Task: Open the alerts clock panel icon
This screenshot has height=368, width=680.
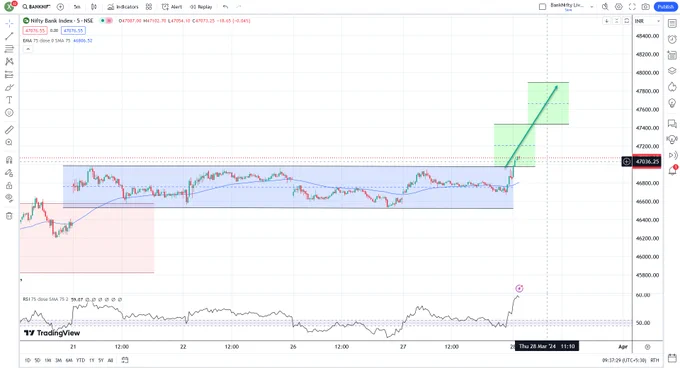Action: click(x=672, y=39)
